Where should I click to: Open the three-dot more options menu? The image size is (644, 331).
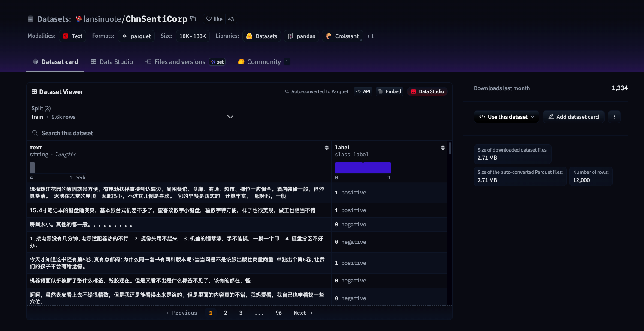click(614, 117)
